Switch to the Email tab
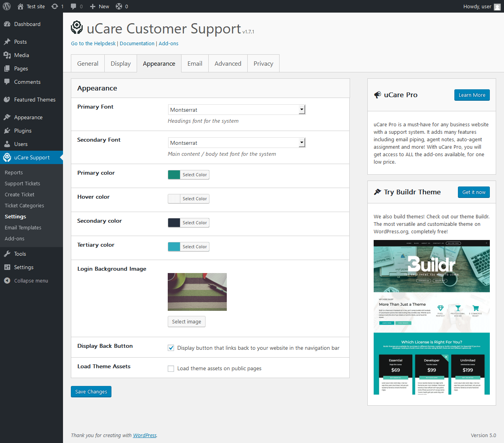This screenshot has height=443, width=504. click(x=195, y=64)
